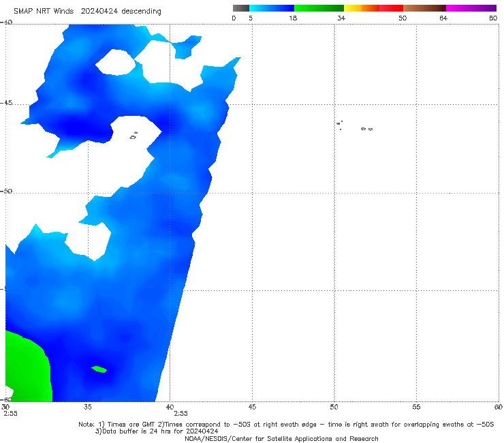
Task: Click the longitude axis label "35"
Action: [87, 407]
